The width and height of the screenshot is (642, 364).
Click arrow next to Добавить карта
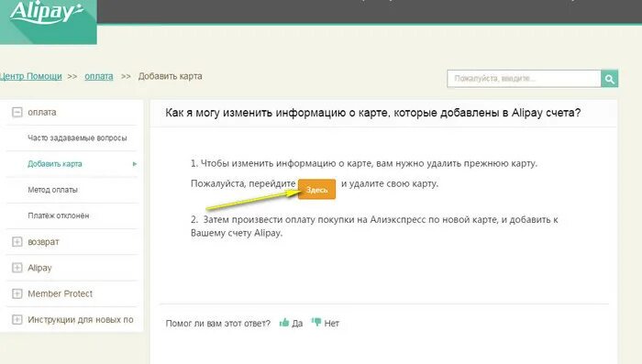tap(135, 164)
